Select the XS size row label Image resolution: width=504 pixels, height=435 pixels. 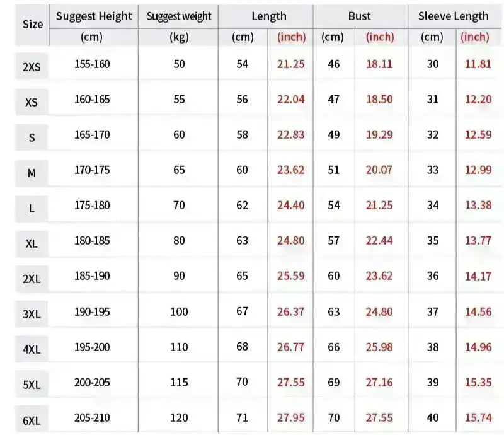[x=31, y=101]
